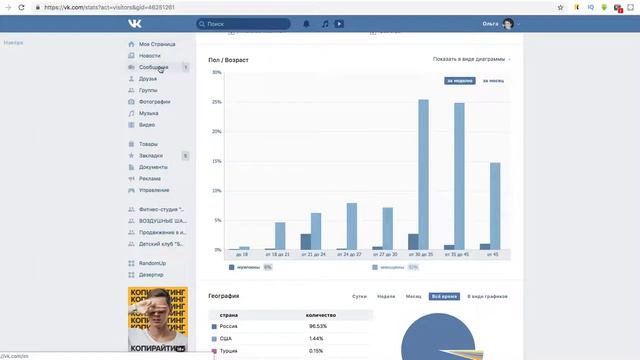The width and height of the screenshot is (640, 360).
Task: Focus the Поиск search field
Action: tap(243, 24)
